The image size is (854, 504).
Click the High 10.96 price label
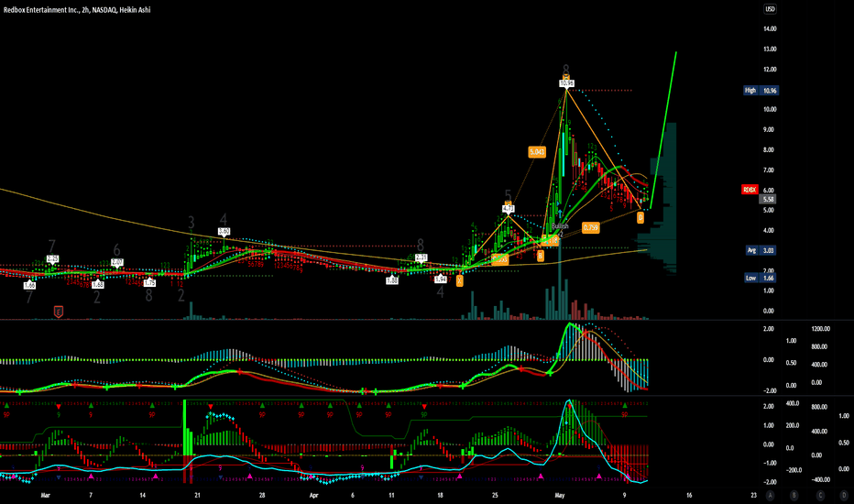[761, 91]
